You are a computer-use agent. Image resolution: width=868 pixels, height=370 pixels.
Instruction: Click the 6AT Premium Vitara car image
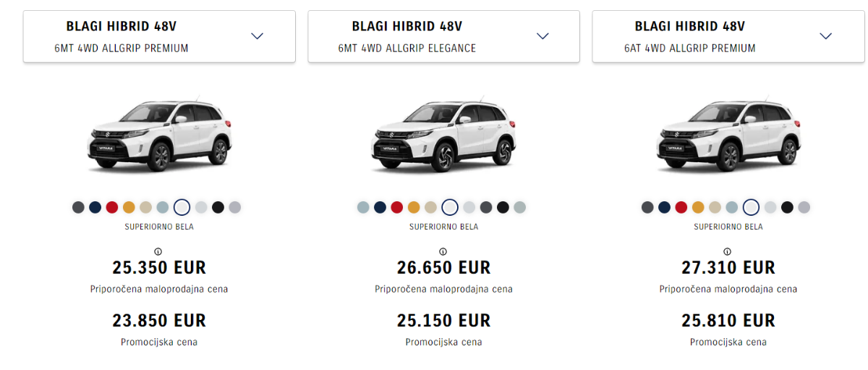point(728,136)
